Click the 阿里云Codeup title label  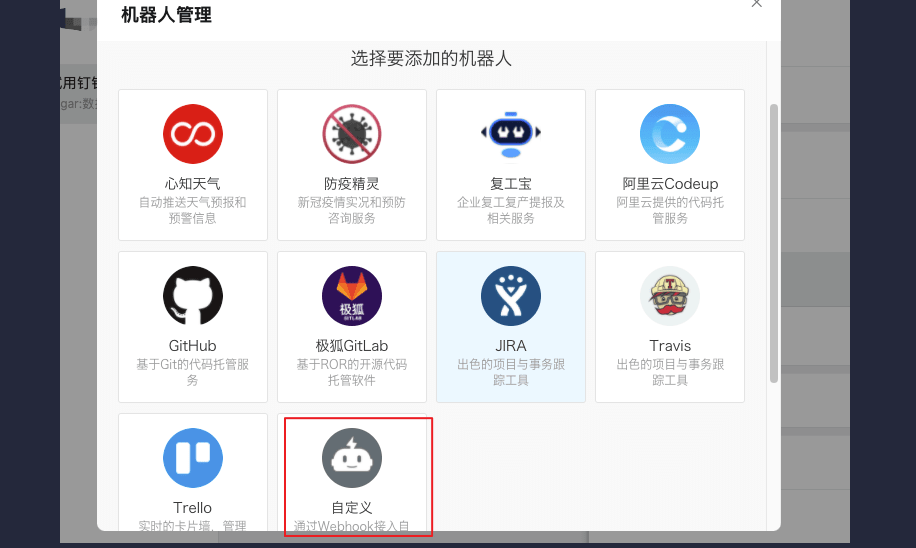click(x=670, y=184)
